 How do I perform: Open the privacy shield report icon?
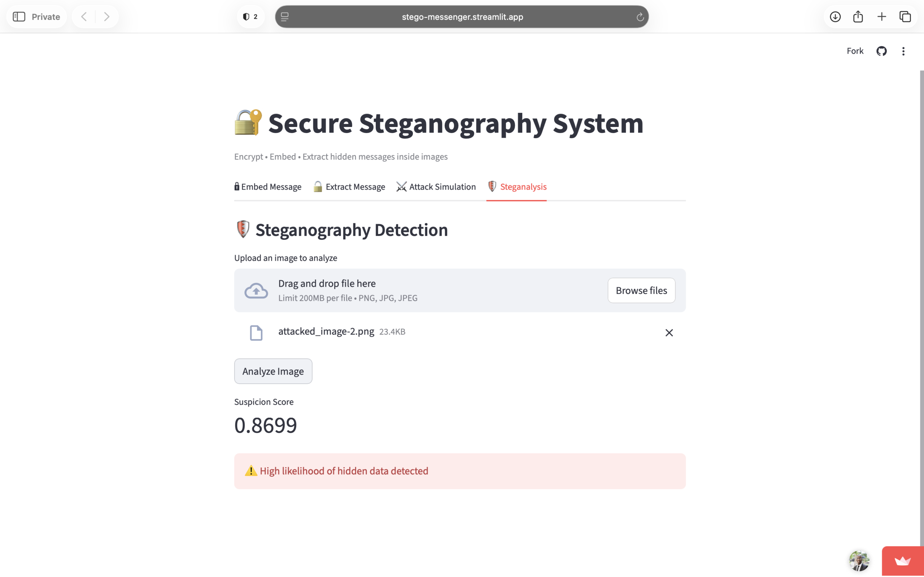point(250,17)
